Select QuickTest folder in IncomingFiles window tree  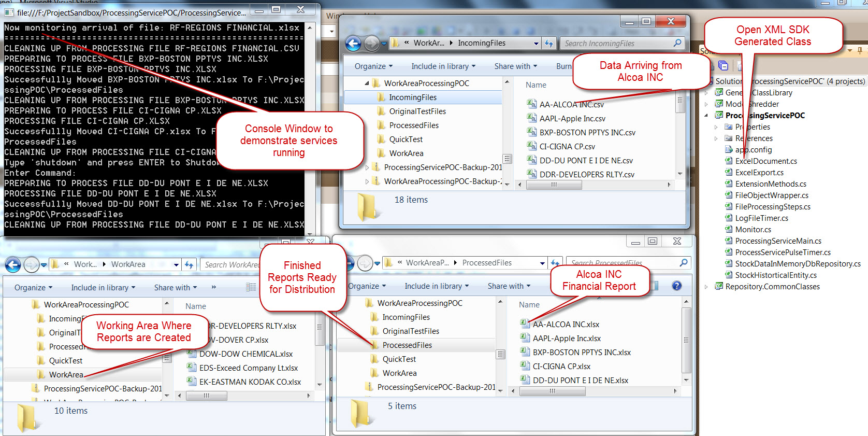coord(406,139)
